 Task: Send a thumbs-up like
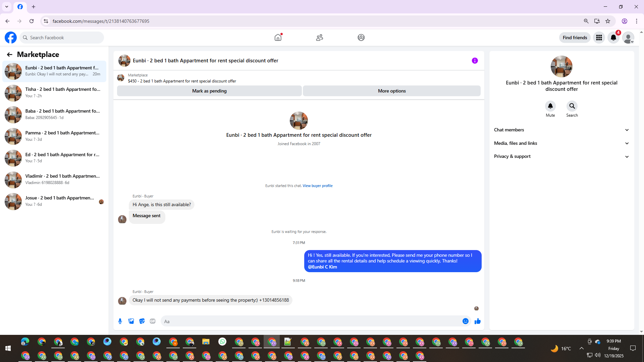477,321
